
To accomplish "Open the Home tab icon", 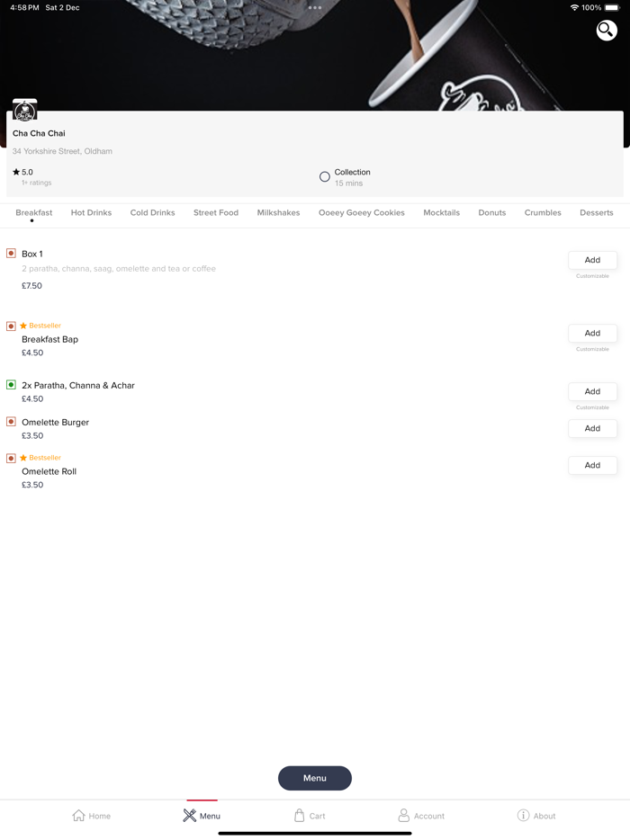I will click(x=79, y=816).
